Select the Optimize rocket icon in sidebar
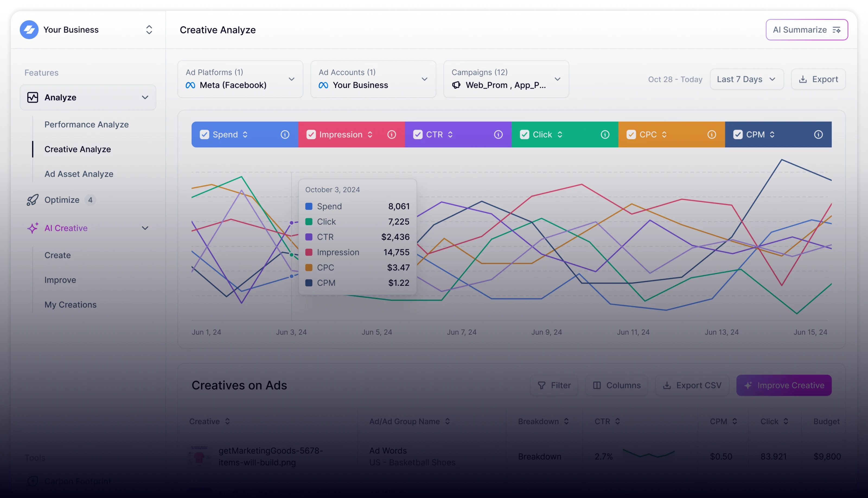868x498 pixels. (x=32, y=200)
